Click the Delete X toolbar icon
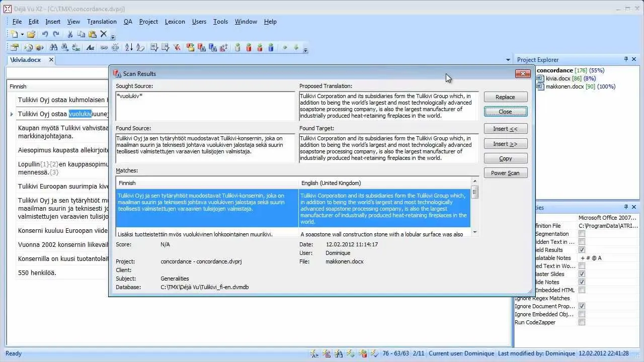The width and height of the screenshot is (644, 362). point(104,34)
